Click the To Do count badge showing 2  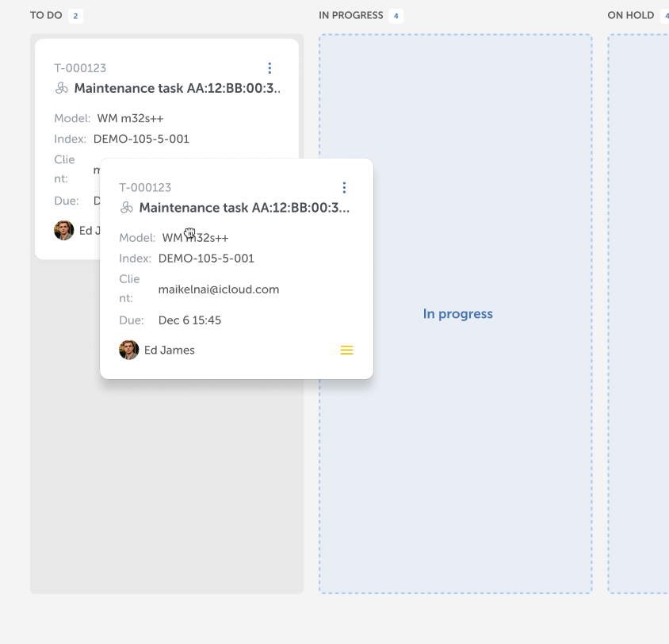click(x=75, y=16)
